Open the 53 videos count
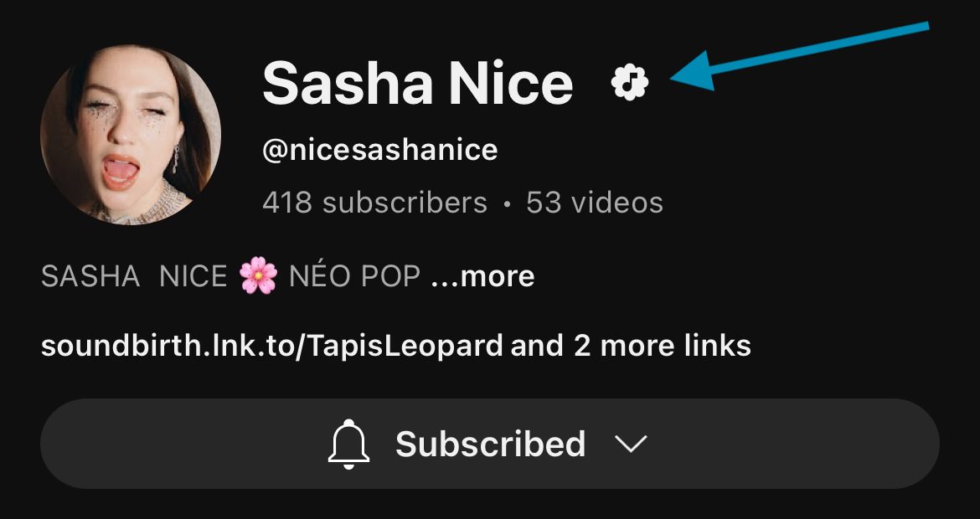 pos(595,203)
